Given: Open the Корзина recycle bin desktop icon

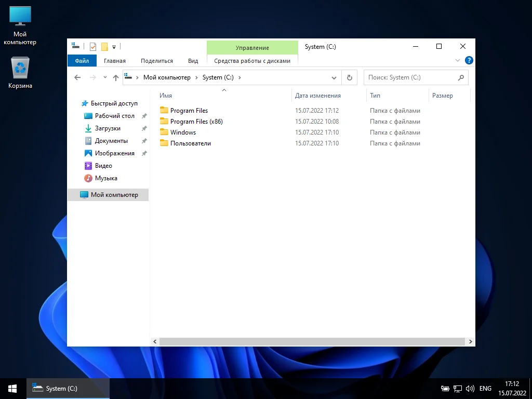Looking at the screenshot, I should [20, 73].
